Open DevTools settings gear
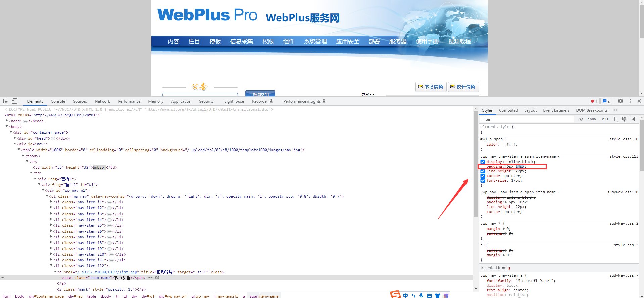644x298 pixels. coord(620,101)
